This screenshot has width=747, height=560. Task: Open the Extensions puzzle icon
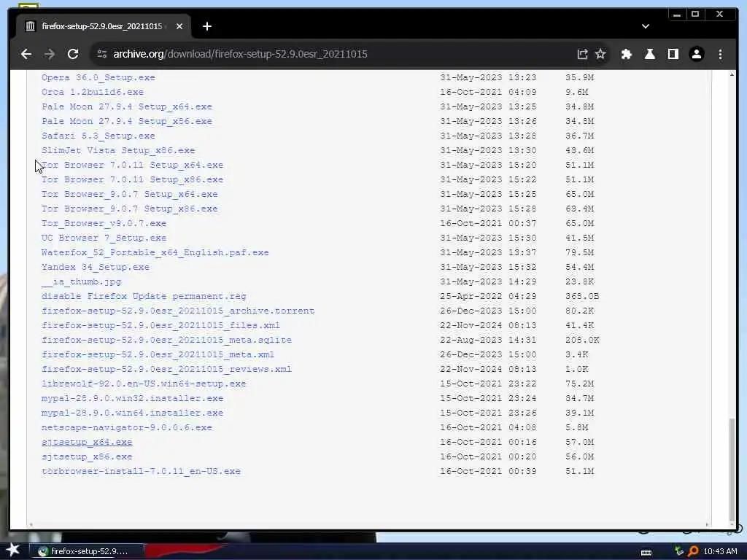click(x=627, y=54)
